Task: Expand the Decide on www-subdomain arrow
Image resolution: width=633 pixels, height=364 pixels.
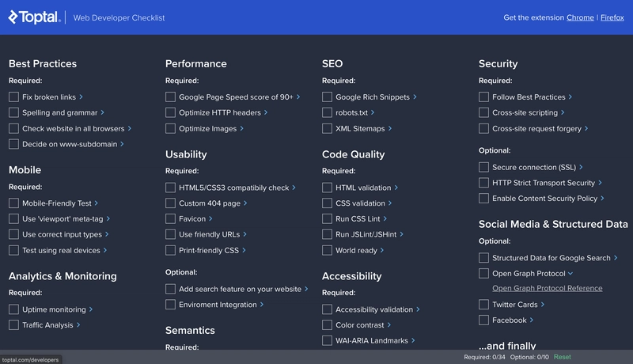Action: tap(122, 144)
